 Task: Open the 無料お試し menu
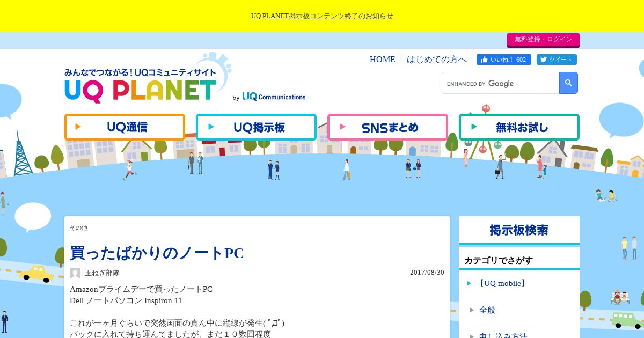tap(519, 127)
